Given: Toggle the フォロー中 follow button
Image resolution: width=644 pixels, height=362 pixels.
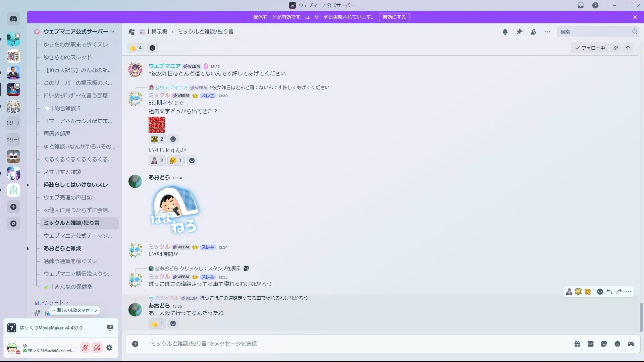Looking at the screenshot, I should [590, 48].
